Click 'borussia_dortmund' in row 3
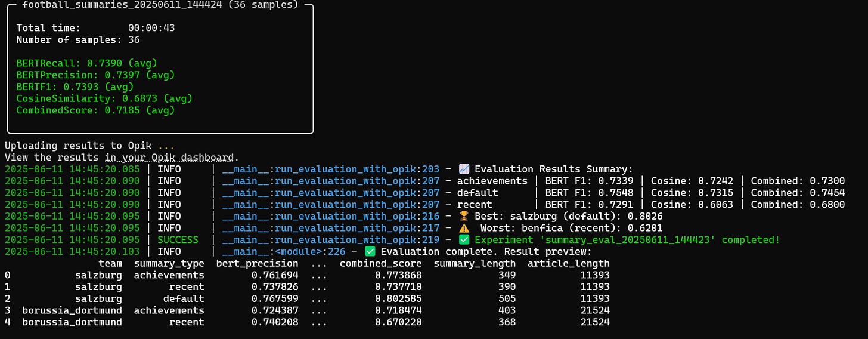The image size is (868, 339). click(72, 310)
